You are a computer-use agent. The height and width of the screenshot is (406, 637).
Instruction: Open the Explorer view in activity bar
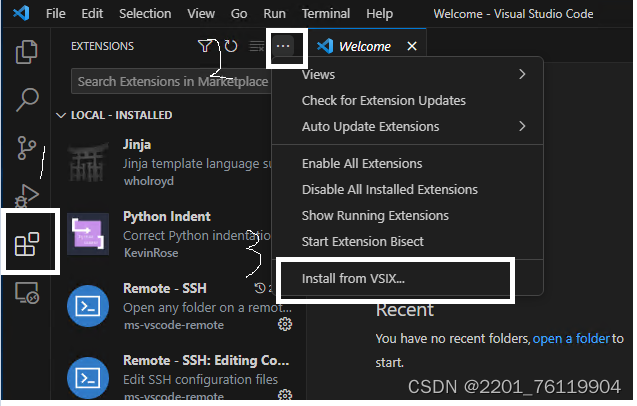tap(26, 52)
